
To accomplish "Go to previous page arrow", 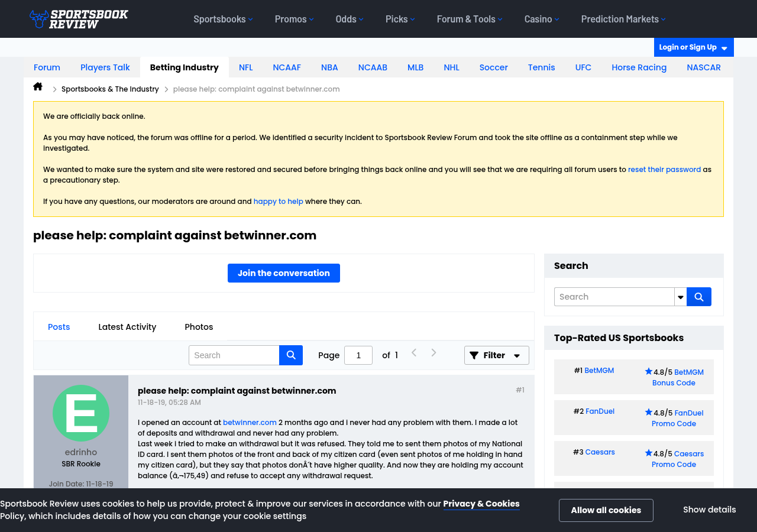I will tap(414, 353).
